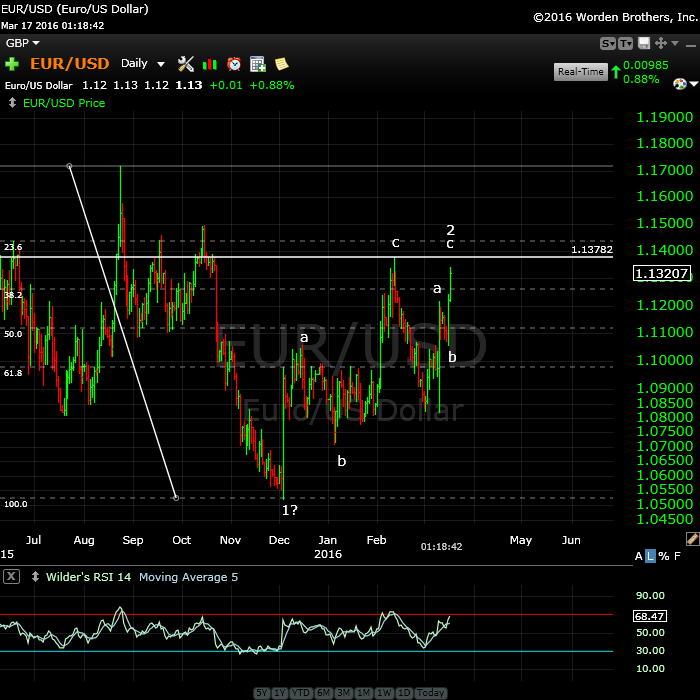The height and width of the screenshot is (700, 700).
Task: Expand the arrow beside the color palette
Action: coord(694,83)
